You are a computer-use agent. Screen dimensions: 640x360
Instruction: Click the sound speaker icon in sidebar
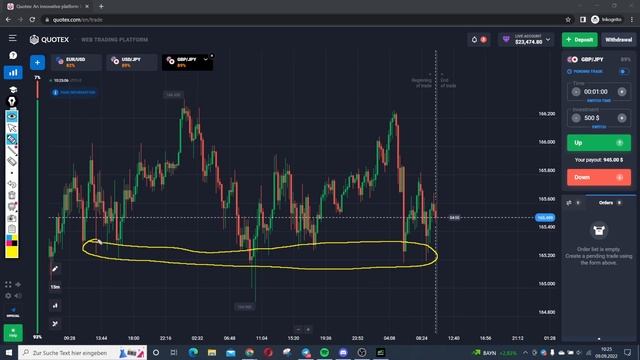coord(18,296)
